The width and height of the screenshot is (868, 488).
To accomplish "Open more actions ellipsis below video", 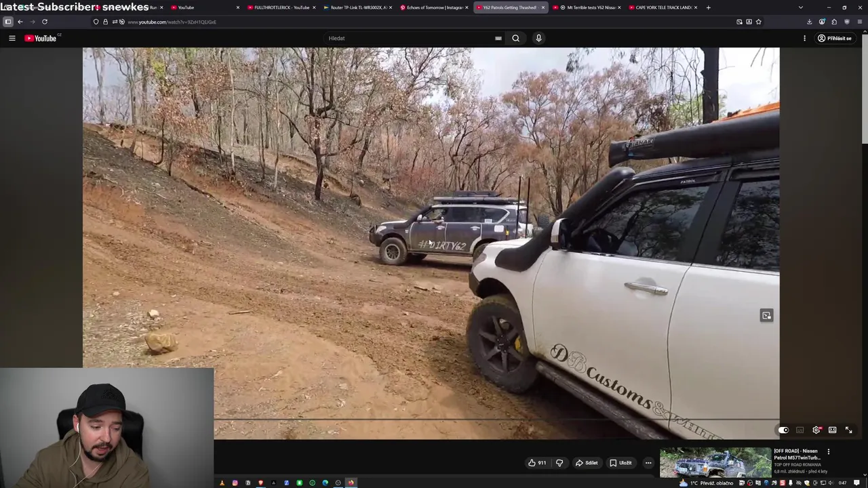I will pos(648,463).
